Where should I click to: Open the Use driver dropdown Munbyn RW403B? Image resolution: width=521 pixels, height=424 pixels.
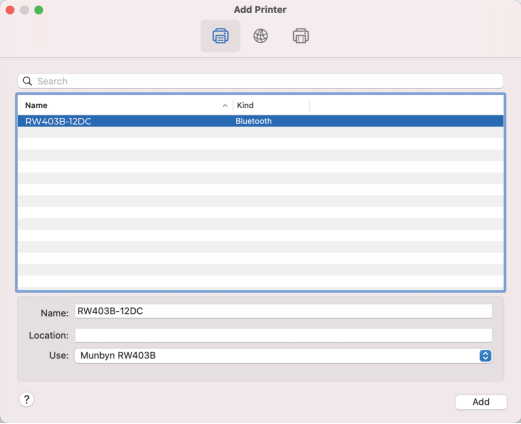(x=283, y=356)
